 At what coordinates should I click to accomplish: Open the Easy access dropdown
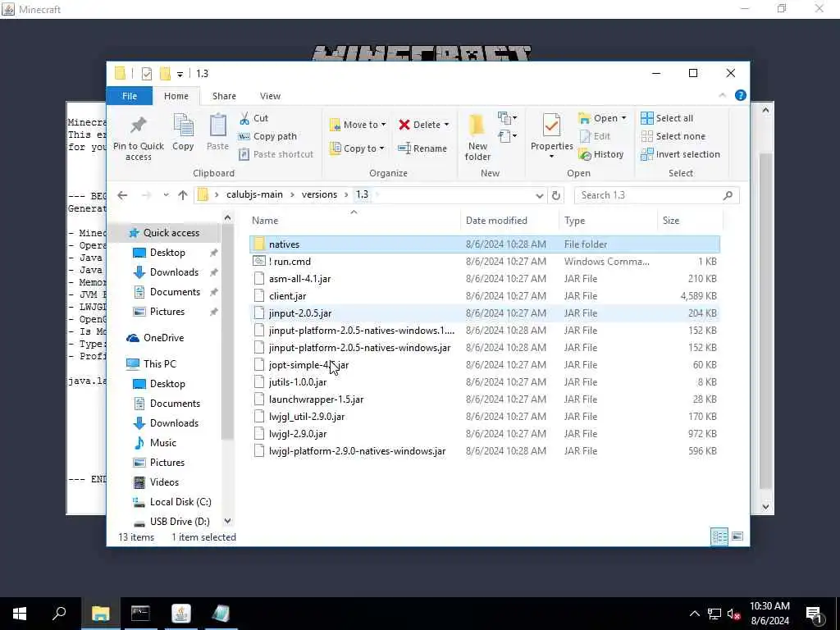click(x=507, y=136)
